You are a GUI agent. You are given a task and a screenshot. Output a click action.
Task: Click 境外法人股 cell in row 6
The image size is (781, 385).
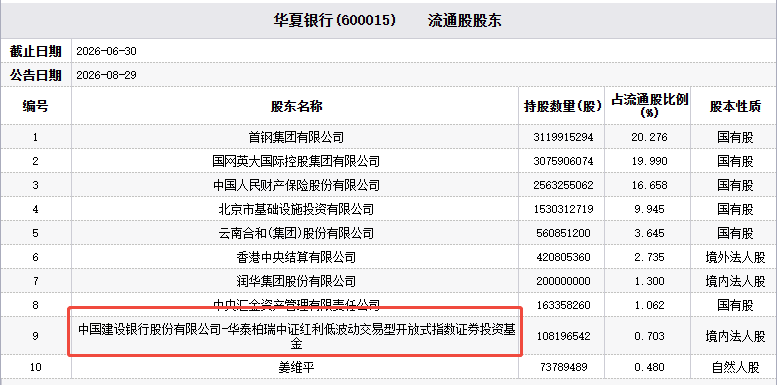(735, 257)
